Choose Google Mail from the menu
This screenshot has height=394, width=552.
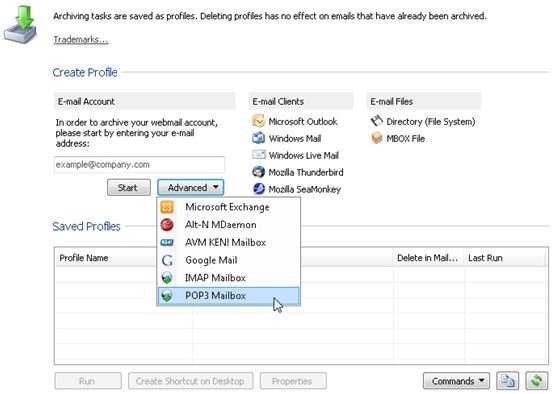point(228,260)
